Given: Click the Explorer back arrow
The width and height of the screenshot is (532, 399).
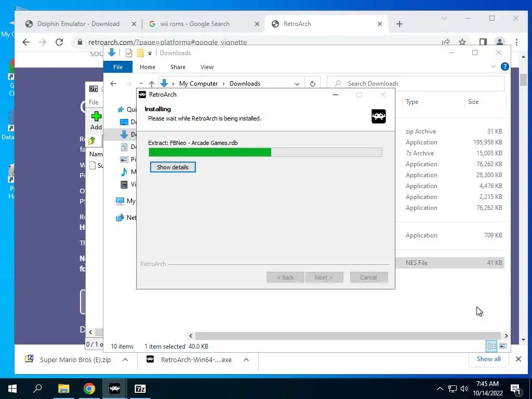Looking at the screenshot, I should 113,84.
